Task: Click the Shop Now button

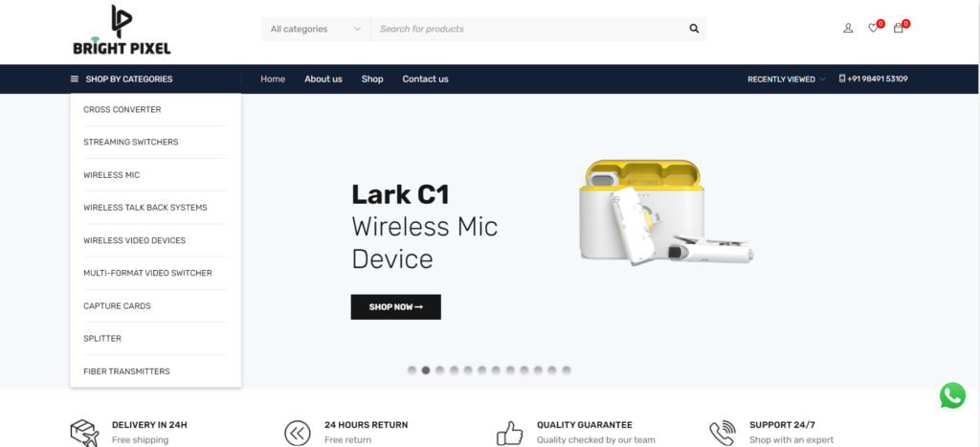Action: tap(395, 307)
